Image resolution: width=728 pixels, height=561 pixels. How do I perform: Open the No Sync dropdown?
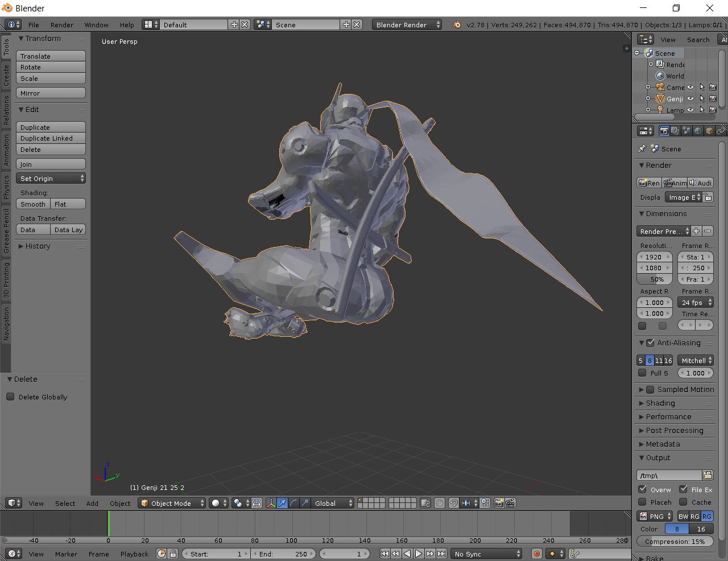(x=486, y=554)
